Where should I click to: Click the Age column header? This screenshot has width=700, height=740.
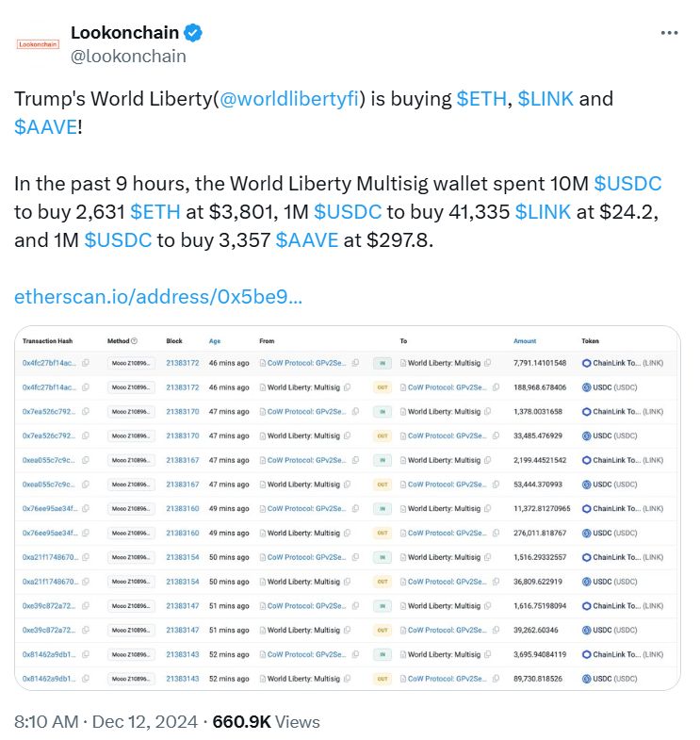(x=215, y=341)
